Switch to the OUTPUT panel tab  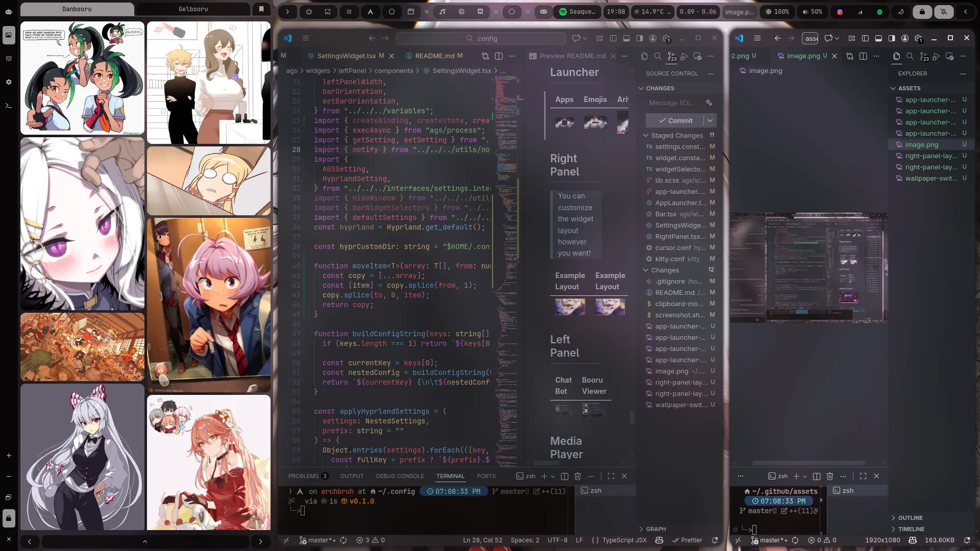(x=352, y=476)
